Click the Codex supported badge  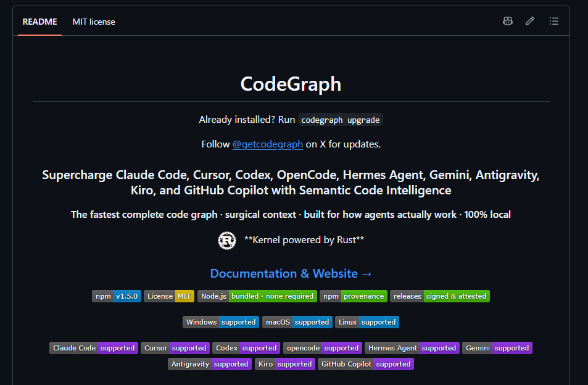[x=246, y=348]
